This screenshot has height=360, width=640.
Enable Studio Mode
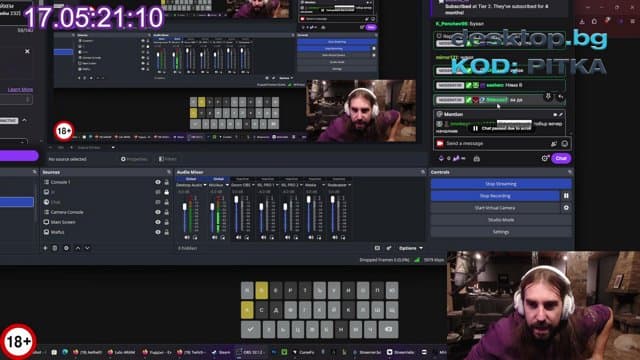pyautogui.click(x=501, y=220)
